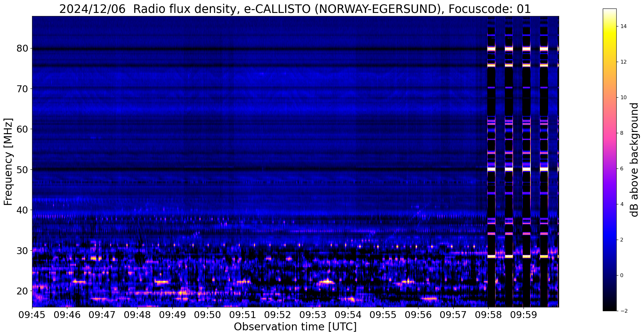Screen dimensions: 644x336
Task: Click the 40 MHz frequency tick label
Action: [23, 210]
